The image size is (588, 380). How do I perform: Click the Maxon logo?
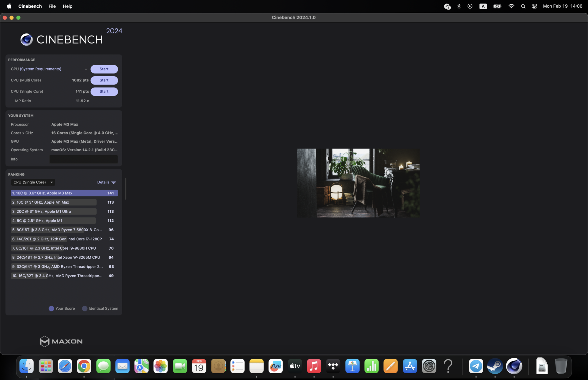tap(61, 341)
